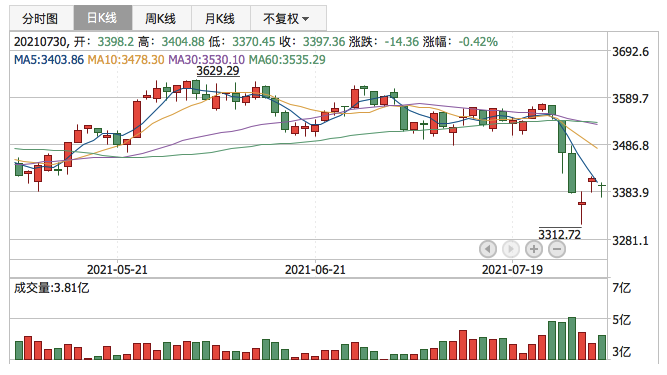This screenshot has height=375, width=667.
Task: Click the 2021-05-21 date label
Action: coord(117,270)
